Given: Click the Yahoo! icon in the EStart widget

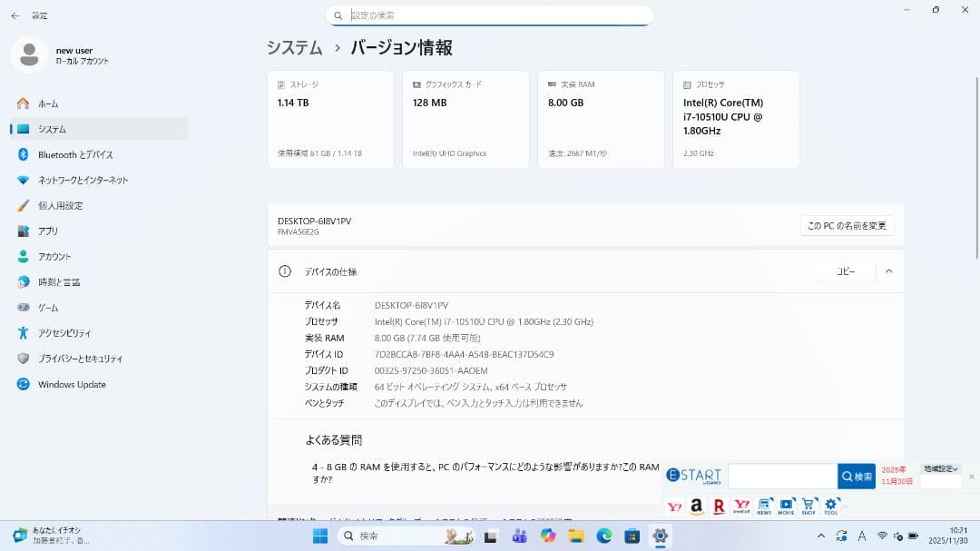Looking at the screenshot, I should pos(674,506).
